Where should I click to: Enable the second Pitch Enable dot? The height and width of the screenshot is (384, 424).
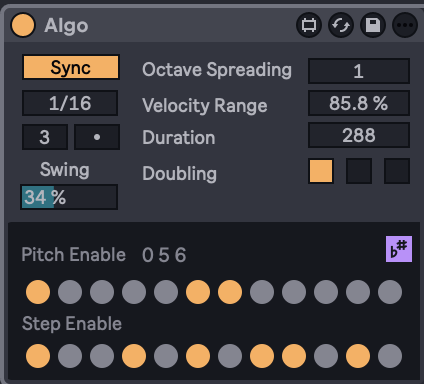point(70,292)
